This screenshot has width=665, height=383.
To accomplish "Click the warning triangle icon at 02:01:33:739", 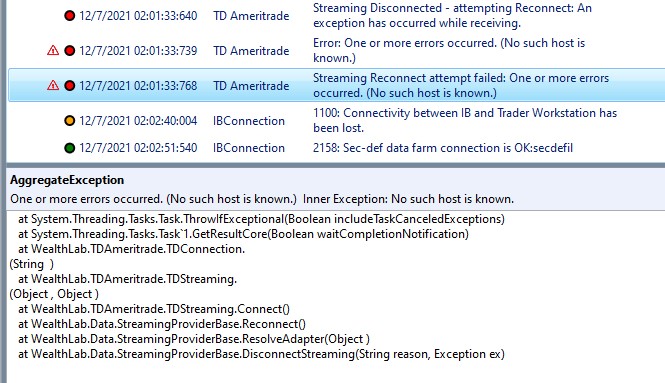I will [x=53, y=50].
